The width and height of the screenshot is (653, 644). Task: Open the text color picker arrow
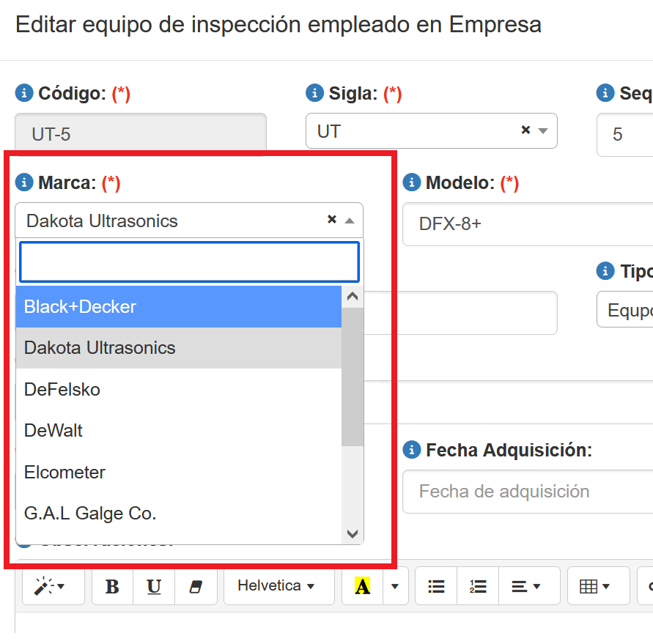pos(396,586)
